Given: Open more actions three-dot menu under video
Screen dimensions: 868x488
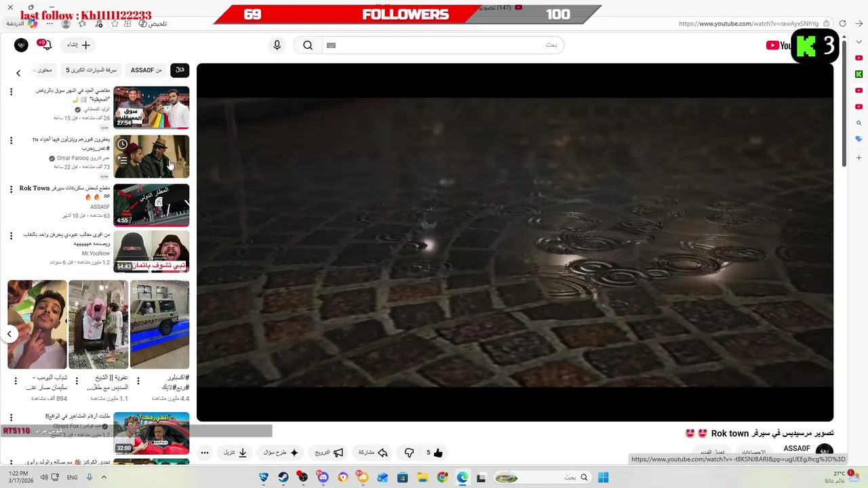Looking at the screenshot, I should click(205, 453).
